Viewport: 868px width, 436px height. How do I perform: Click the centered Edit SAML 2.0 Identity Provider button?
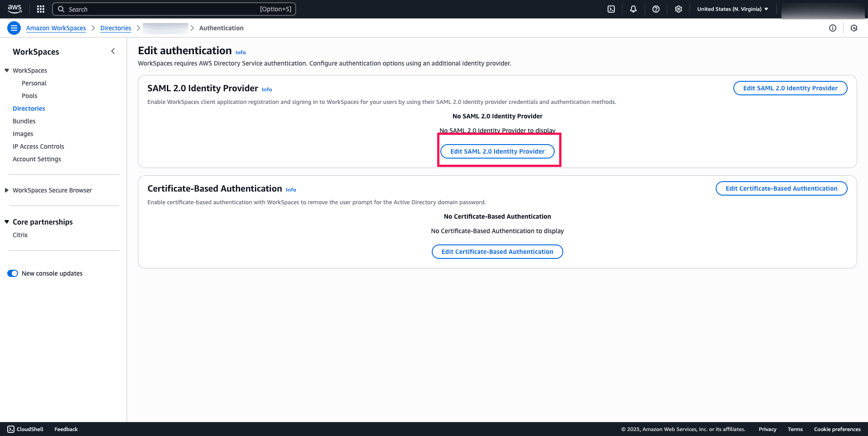(x=497, y=151)
